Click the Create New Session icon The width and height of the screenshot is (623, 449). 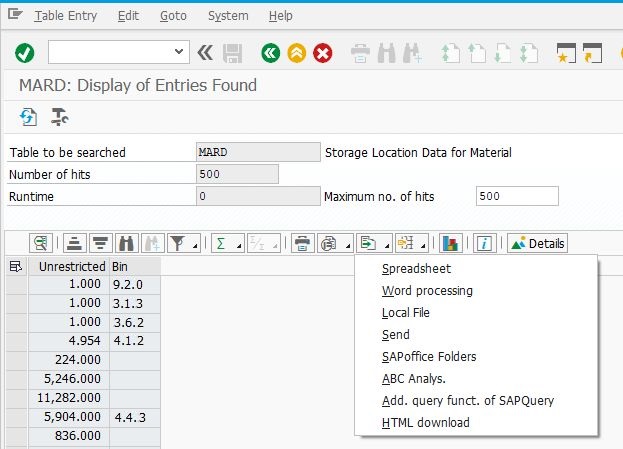[566, 53]
